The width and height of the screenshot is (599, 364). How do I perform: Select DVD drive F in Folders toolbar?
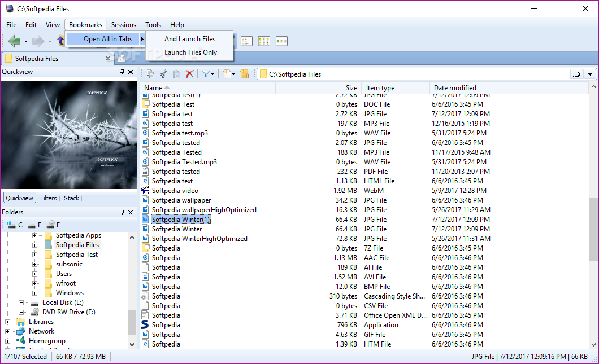54,225
